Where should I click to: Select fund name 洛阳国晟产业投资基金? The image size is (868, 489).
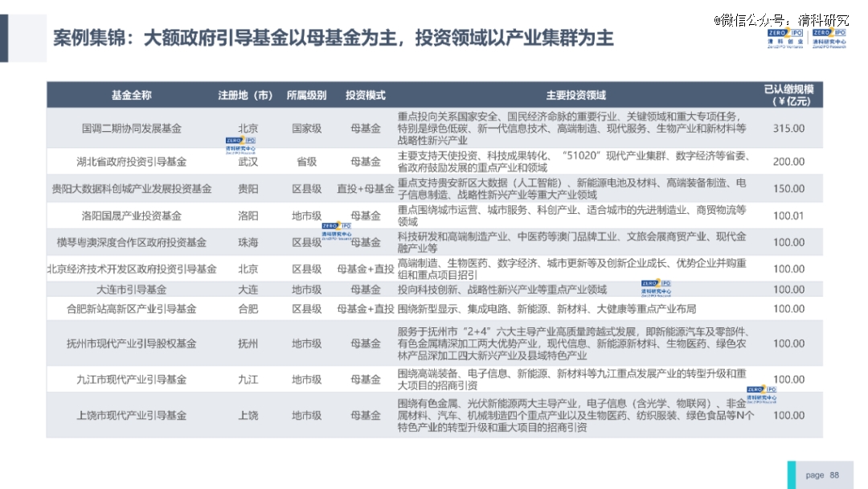coord(131,216)
